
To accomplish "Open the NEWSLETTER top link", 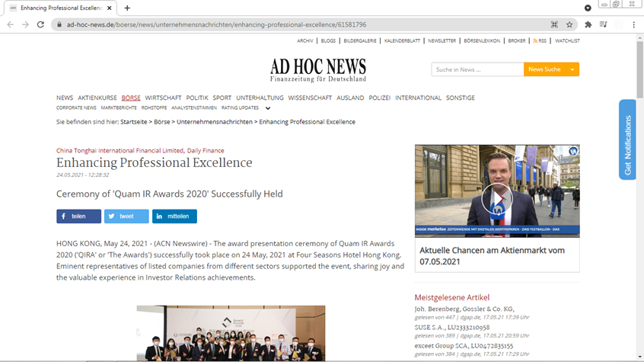I will coord(442,40).
